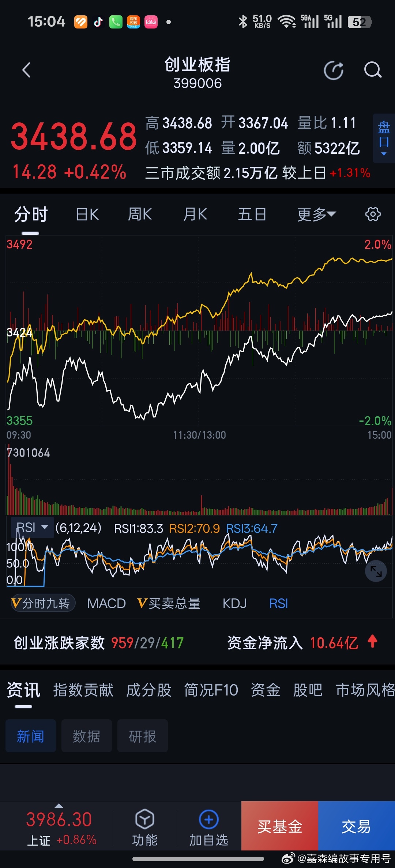Open the 更多 chart period dropdown
The height and width of the screenshot is (868, 395).
316,214
